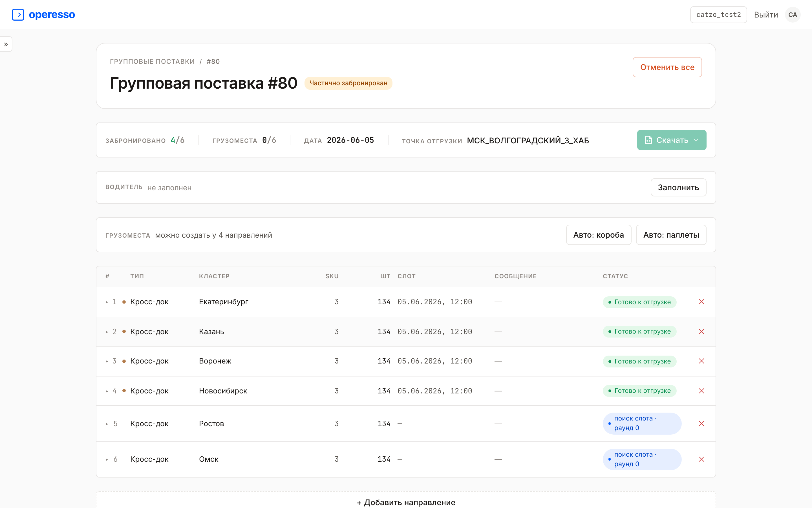This screenshot has height=508, width=812.
Task: Click the ТИП column header
Action: (x=137, y=276)
